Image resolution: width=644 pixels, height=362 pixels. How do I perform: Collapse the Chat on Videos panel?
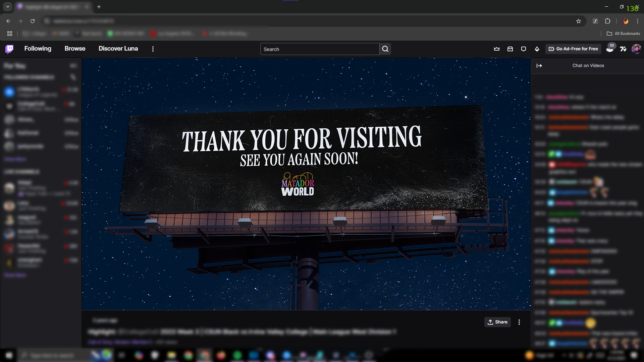click(539, 66)
